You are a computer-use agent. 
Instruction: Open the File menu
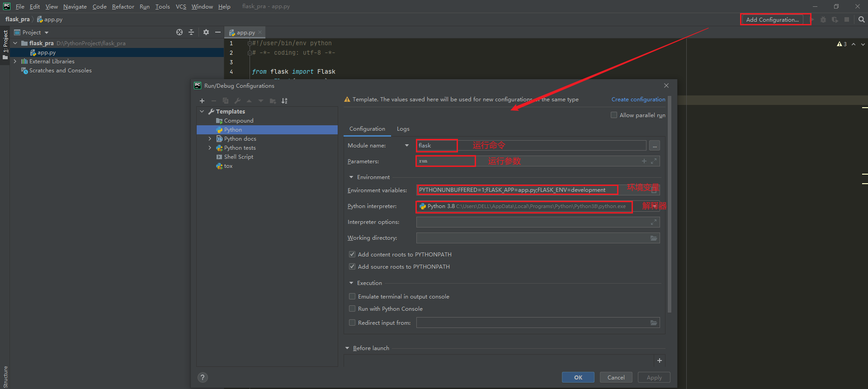[20, 6]
